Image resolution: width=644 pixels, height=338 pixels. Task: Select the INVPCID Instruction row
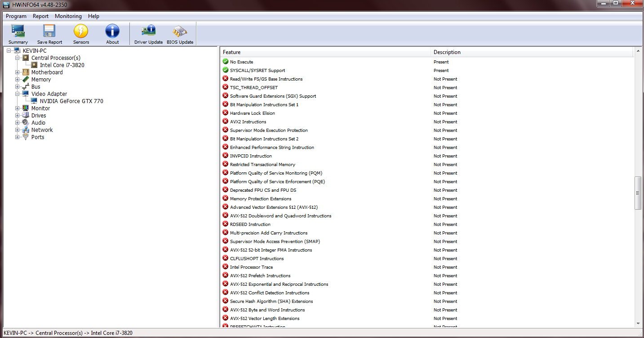[x=427, y=156]
